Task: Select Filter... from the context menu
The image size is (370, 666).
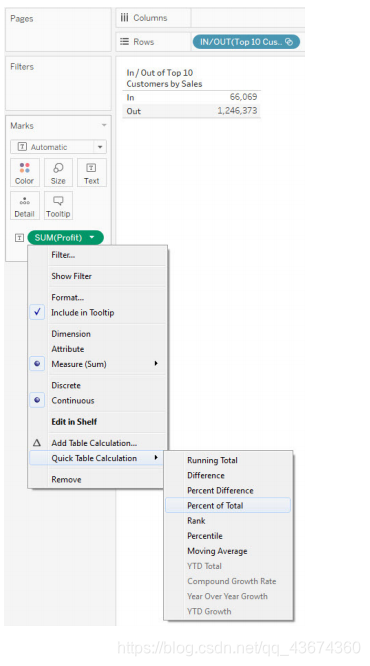Action: click(x=97, y=255)
